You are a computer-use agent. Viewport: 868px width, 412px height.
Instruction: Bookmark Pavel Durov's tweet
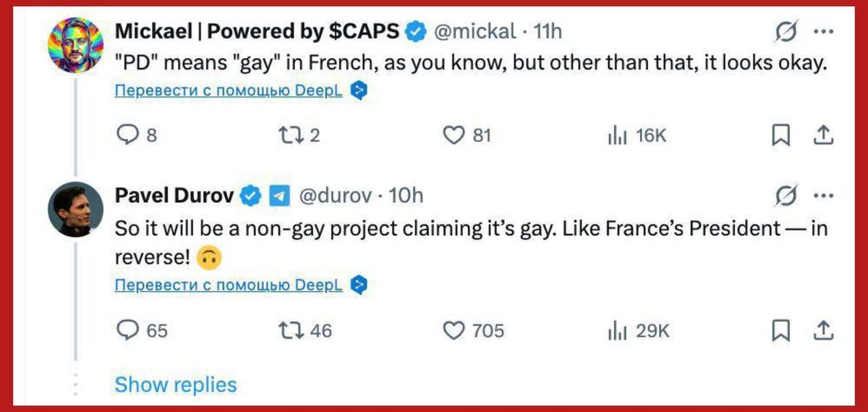(x=780, y=330)
